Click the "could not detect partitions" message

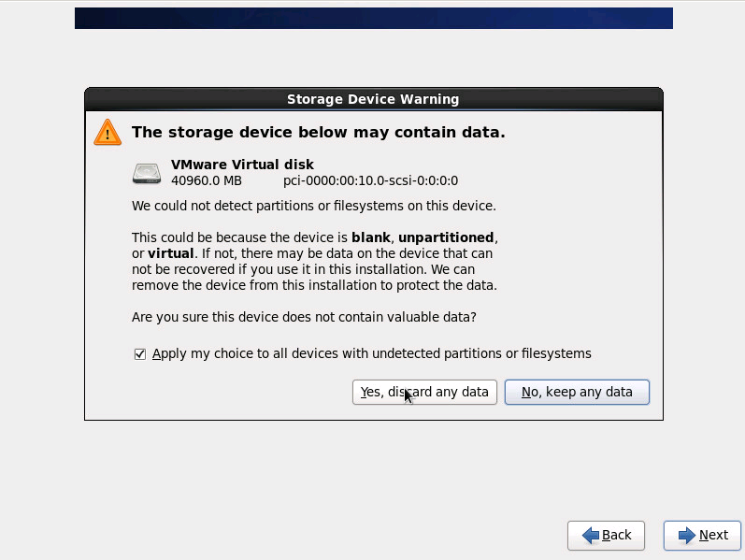pos(313,206)
